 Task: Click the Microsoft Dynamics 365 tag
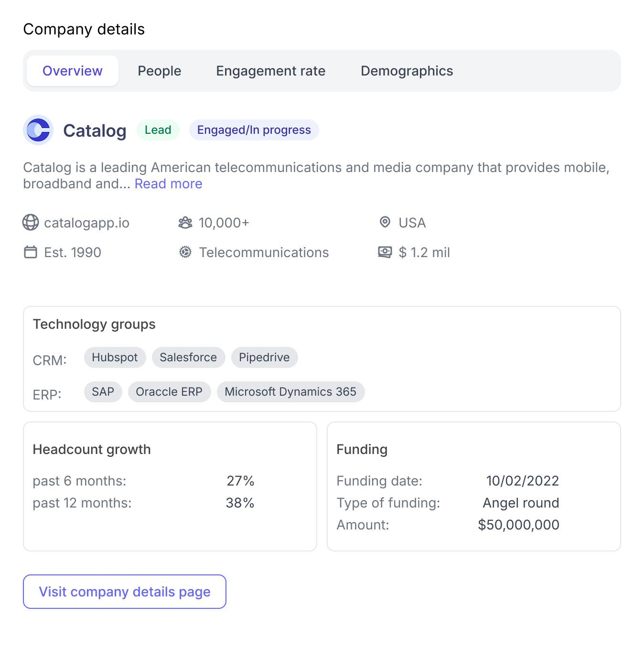[290, 392]
